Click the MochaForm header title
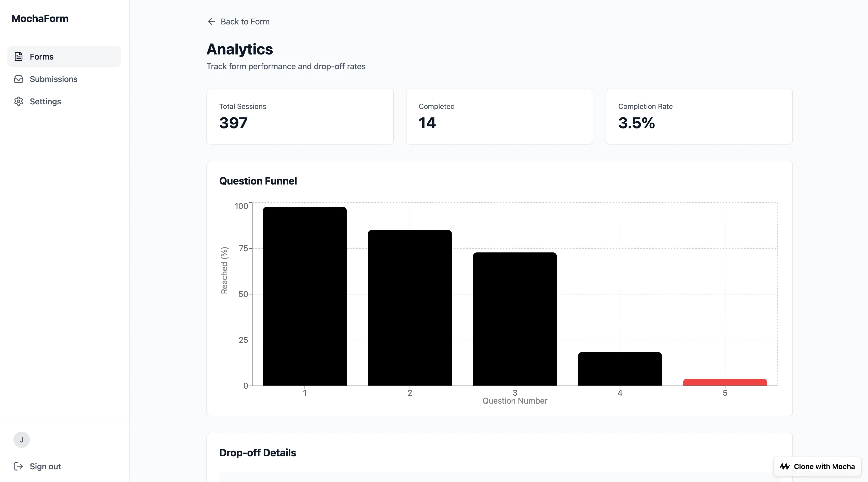 pyautogui.click(x=40, y=19)
